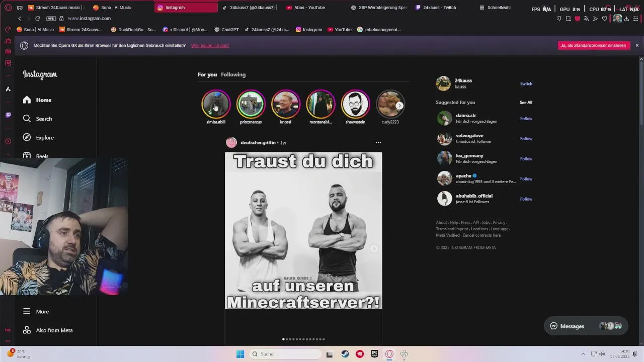Open Also from Meta menu
The image size is (644, 362).
[48, 330]
